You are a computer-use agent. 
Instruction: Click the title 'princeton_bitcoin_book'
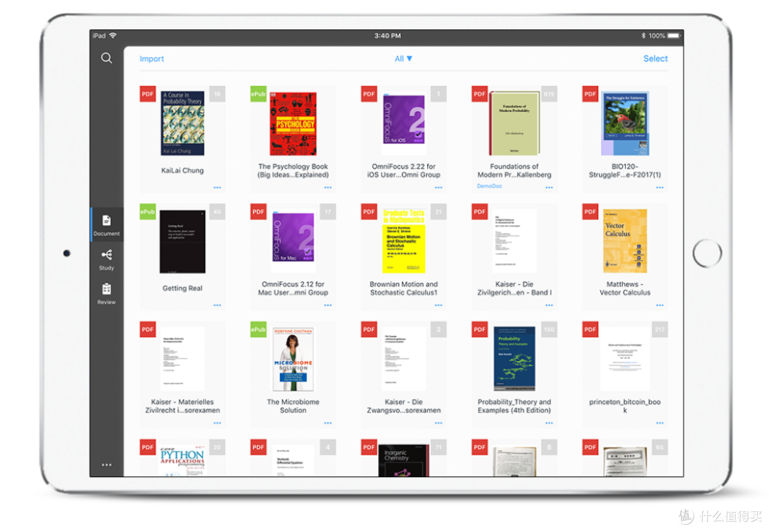coord(625,406)
